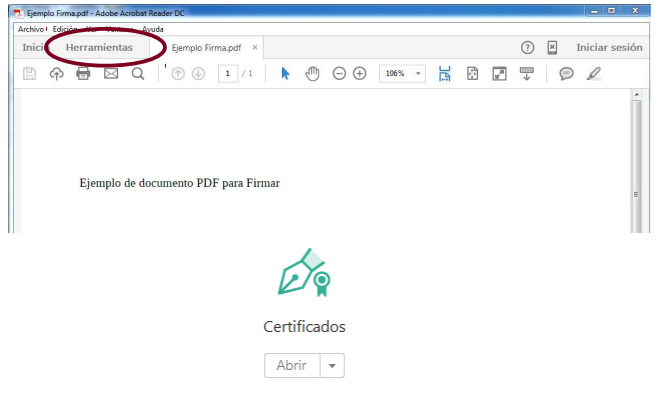This screenshot has height=395, width=658.
Task: Click the Save file icon
Action: pyautogui.click(x=29, y=74)
